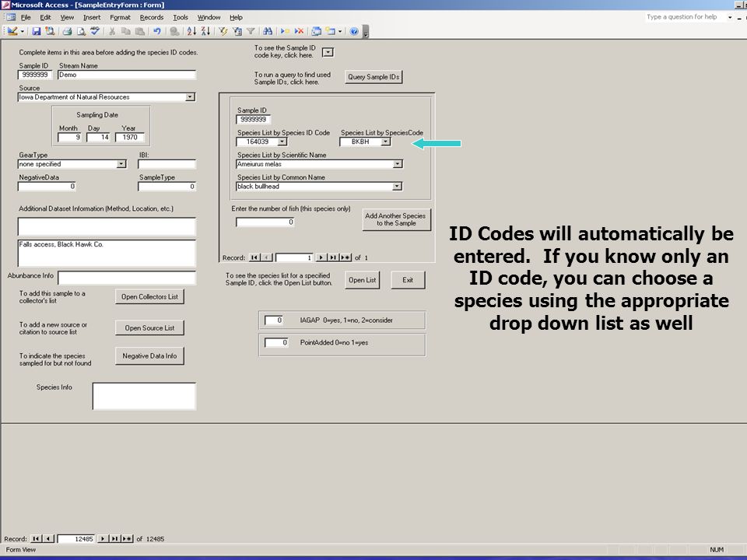Click the Cut scissors icon
The image size is (747, 560).
pos(112,31)
